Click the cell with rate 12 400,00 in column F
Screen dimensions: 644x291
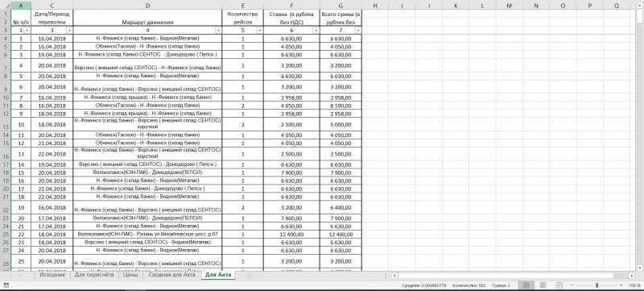(291, 234)
